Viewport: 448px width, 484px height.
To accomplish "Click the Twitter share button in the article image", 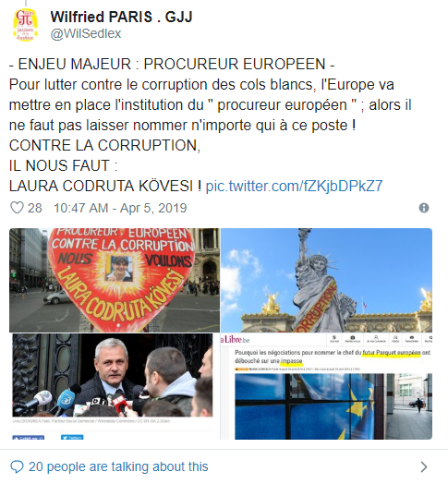I will click(x=72, y=438).
